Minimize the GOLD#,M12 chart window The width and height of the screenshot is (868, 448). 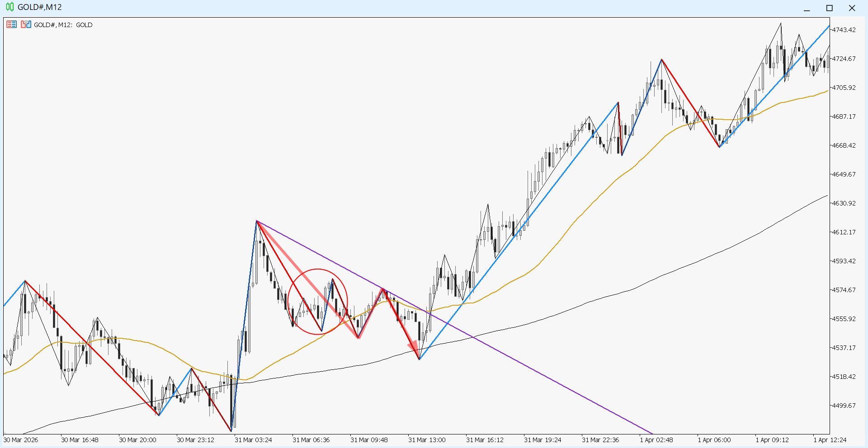tap(807, 8)
